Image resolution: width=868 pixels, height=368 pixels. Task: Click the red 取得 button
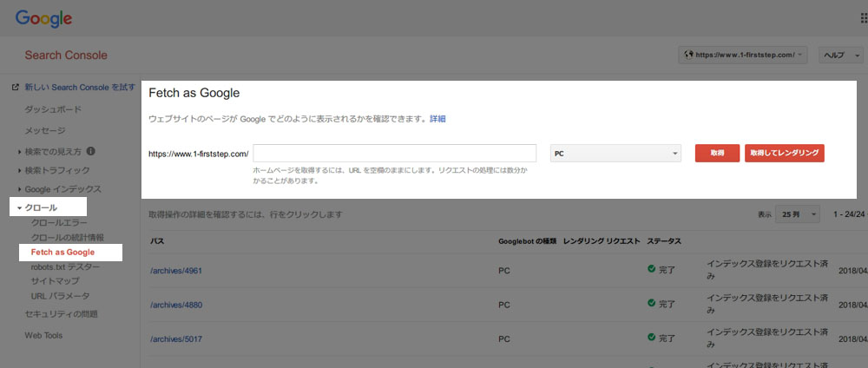tap(717, 154)
